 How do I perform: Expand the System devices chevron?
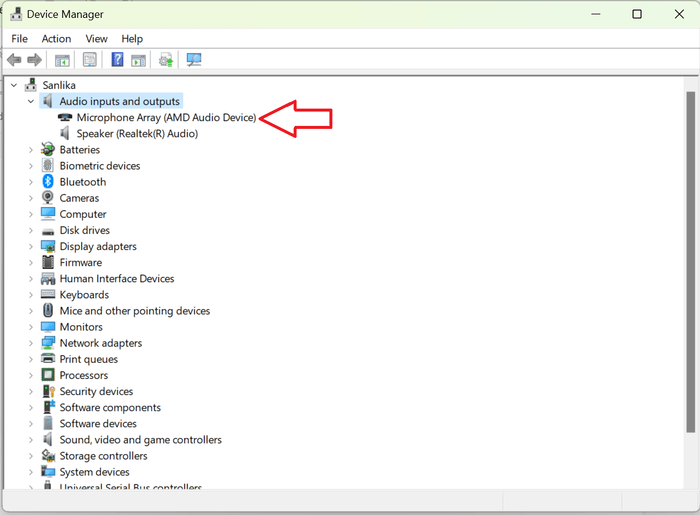pos(31,472)
